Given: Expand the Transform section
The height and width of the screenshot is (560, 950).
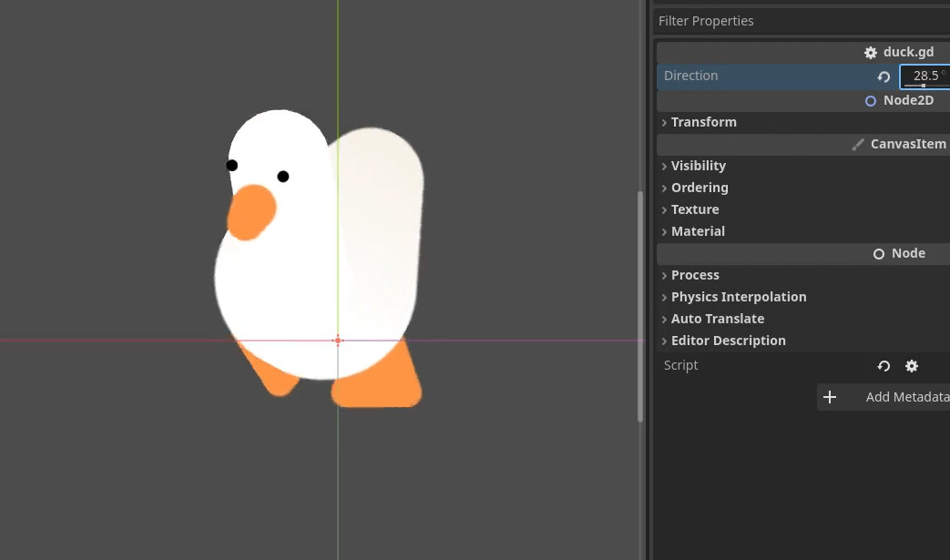Looking at the screenshot, I should tap(703, 122).
